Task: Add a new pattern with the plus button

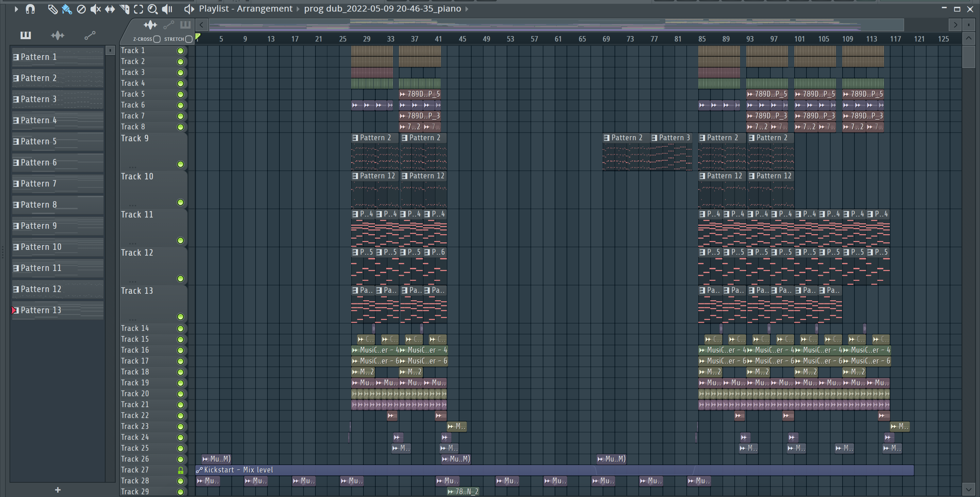Action: [58, 490]
